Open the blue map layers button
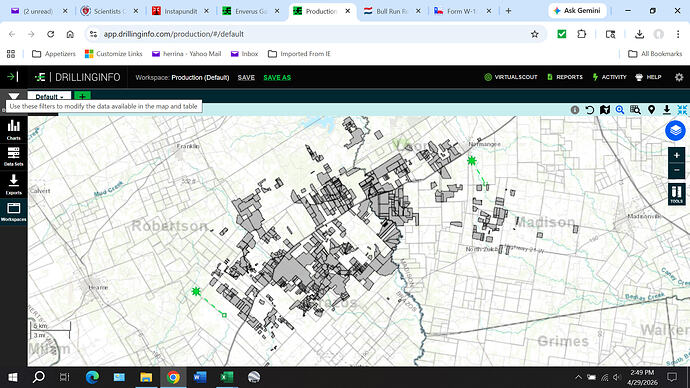 pos(675,131)
